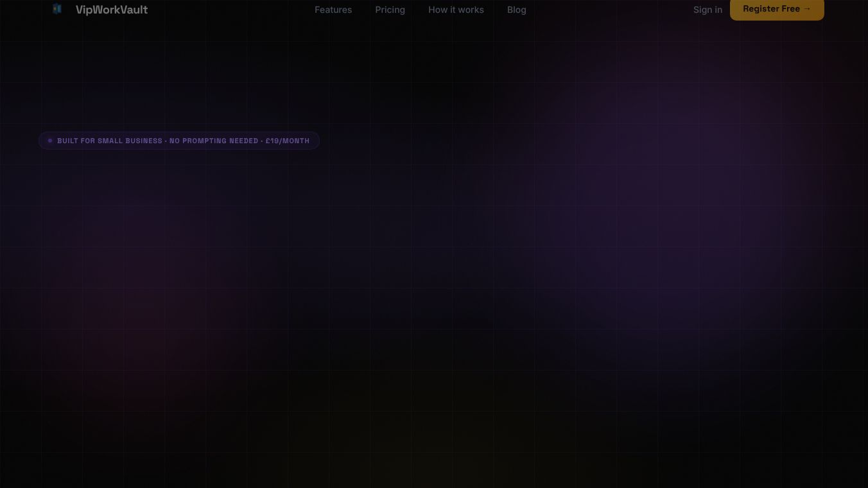Click the pill-shaped announcement badge border
868x488 pixels.
(x=179, y=133)
